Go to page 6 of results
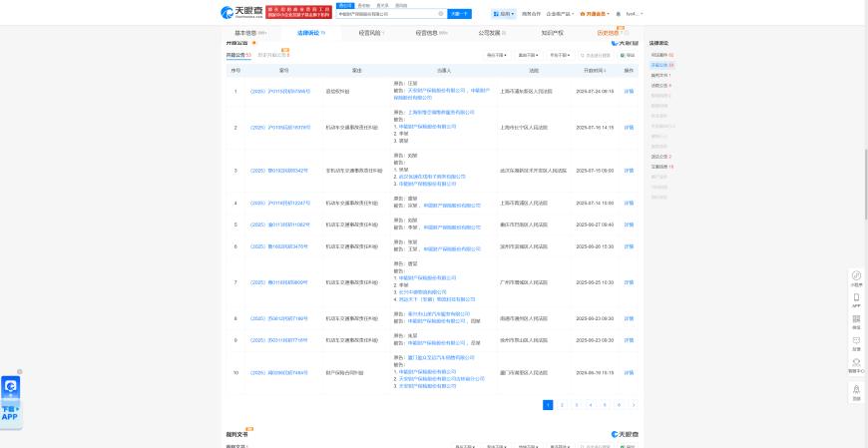Viewport: 868px width, 448px height. point(619,405)
